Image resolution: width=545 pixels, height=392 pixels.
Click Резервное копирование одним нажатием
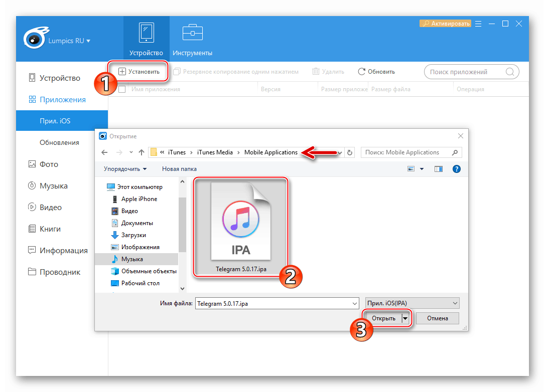pos(236,72)
